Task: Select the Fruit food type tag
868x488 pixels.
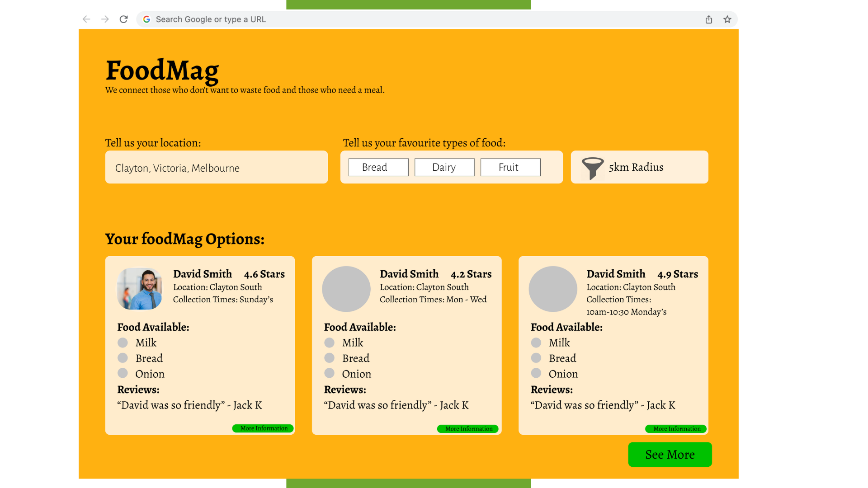Action: (x=510, y=167)
